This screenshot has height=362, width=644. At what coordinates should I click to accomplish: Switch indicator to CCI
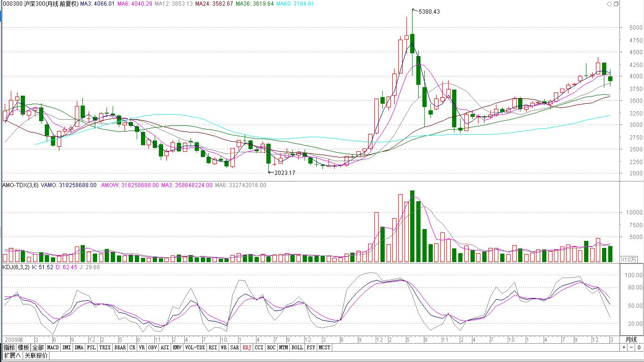pos(259,347)
